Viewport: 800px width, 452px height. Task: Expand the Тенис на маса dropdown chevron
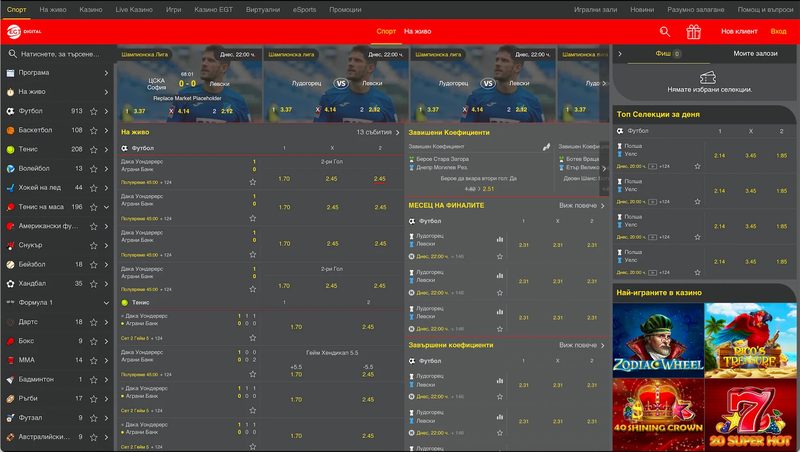click(x=106, y=207)
